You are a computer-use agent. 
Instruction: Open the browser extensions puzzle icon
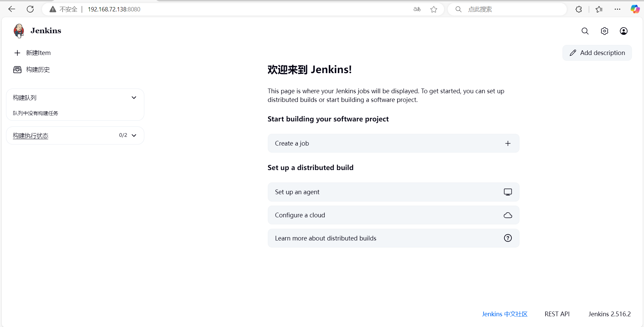click(x=579, y=9)
